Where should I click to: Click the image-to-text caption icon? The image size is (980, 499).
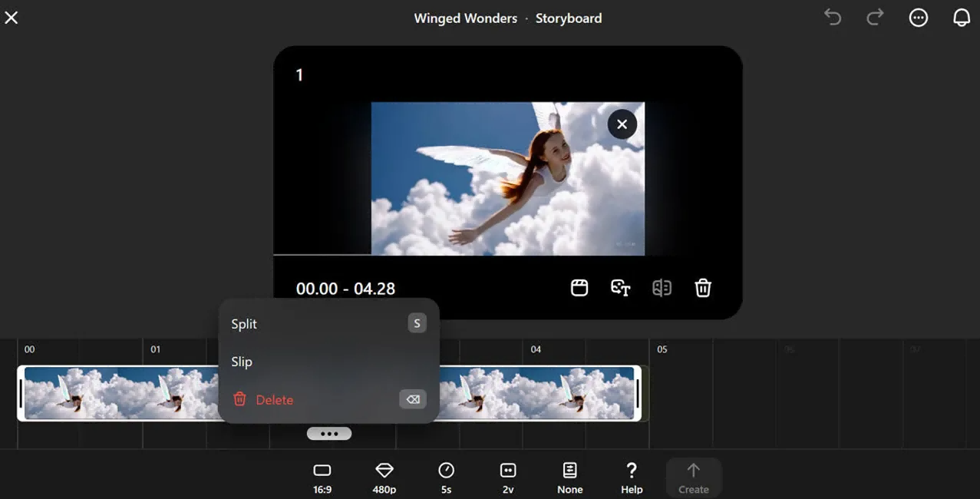click(x=620, y=288)
